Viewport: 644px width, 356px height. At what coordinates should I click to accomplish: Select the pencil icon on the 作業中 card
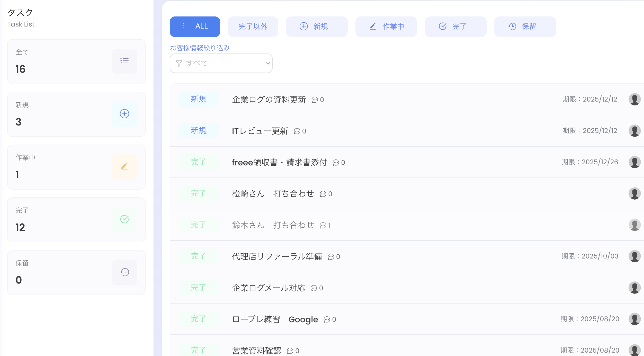[x=124, y=167]
